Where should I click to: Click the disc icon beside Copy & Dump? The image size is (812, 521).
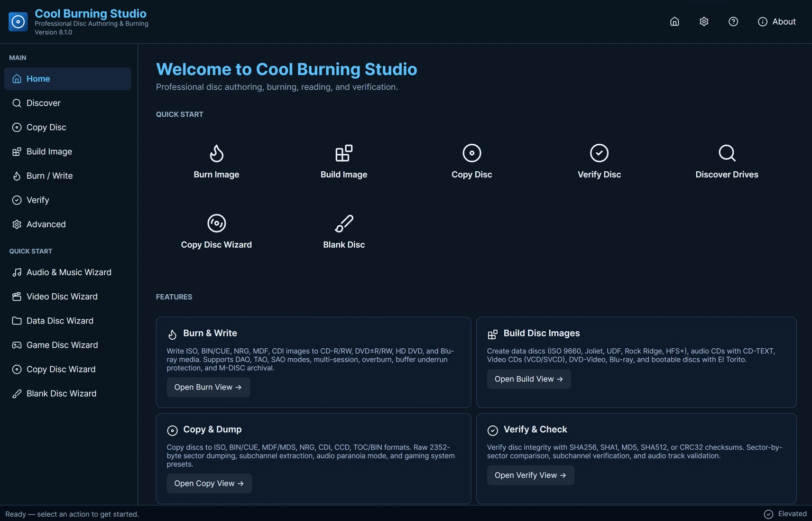(x=172, y=431)
